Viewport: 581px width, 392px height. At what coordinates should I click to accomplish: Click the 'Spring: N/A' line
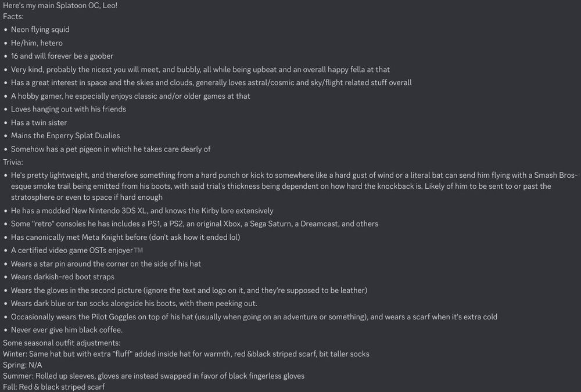click(x=23, y=365)
